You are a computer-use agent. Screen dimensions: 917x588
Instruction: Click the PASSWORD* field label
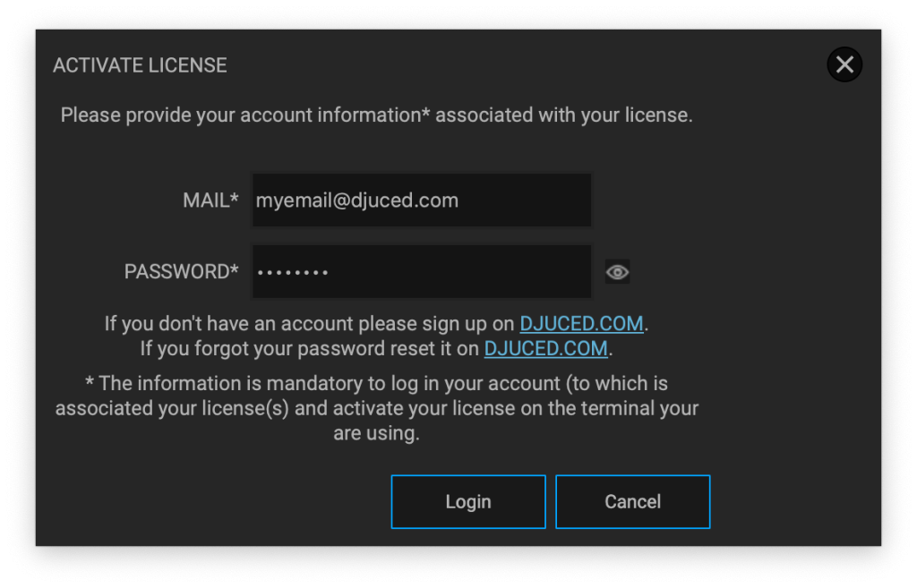pos(181,272)
